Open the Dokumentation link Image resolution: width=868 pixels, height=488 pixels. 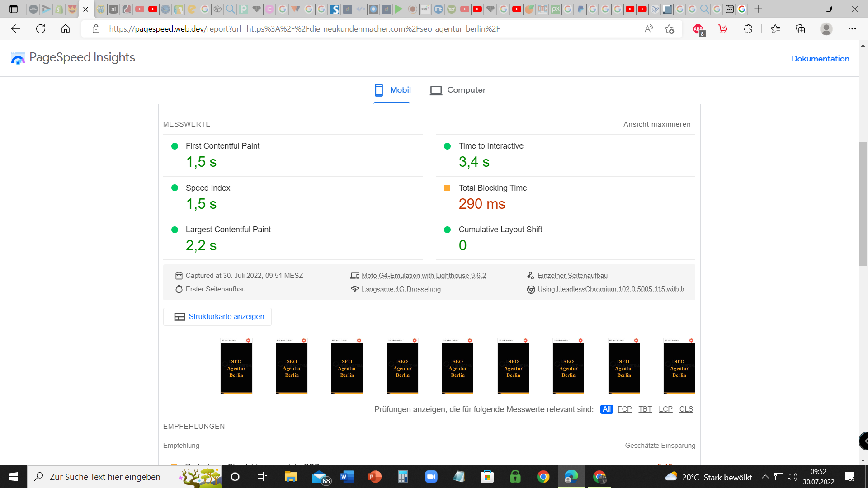pos(820,59)
